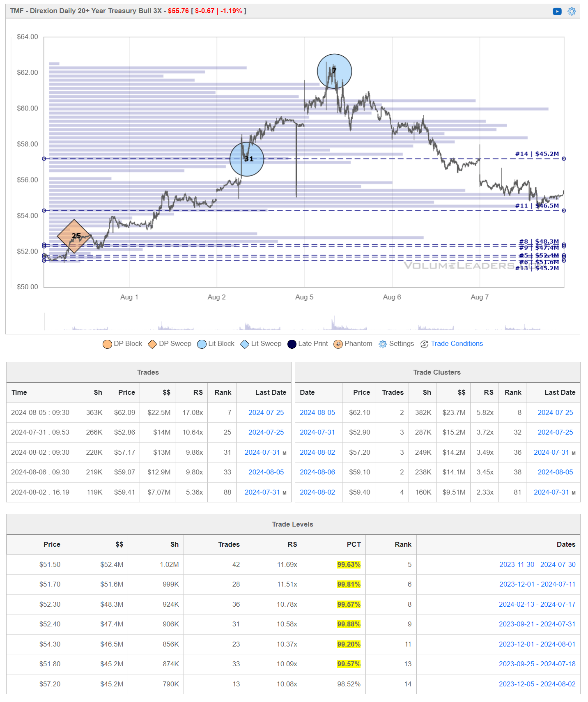Open dates 2023-11-30 - 2024-07-30 link

tap(537, 565)
